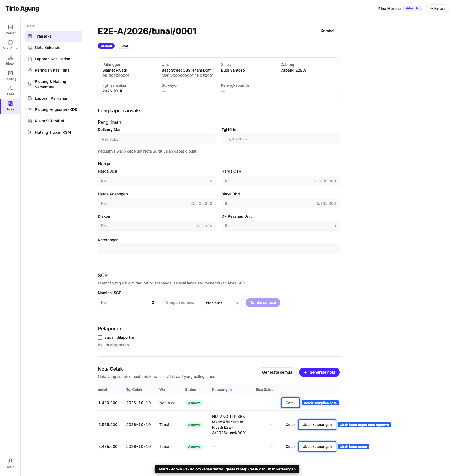Click the Tgl Kirim date field
This screenshot has height=476, width=454.
click(x=281, y=139)
